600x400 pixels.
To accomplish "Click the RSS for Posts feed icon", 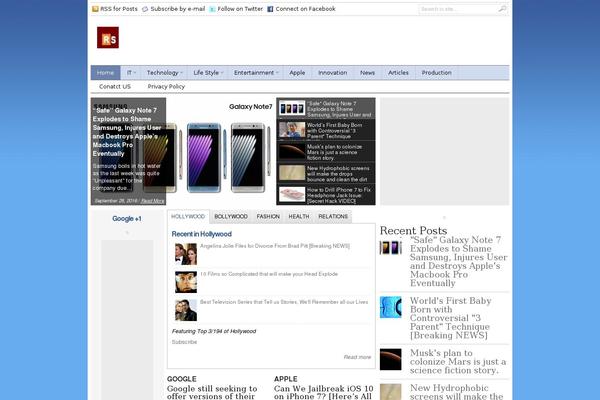I will pyautogui.click(x=95, y=9).
